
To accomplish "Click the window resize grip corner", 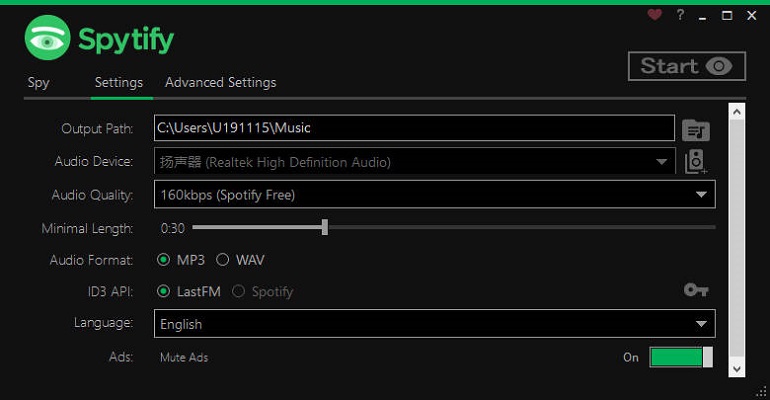I will pos(762,392).
